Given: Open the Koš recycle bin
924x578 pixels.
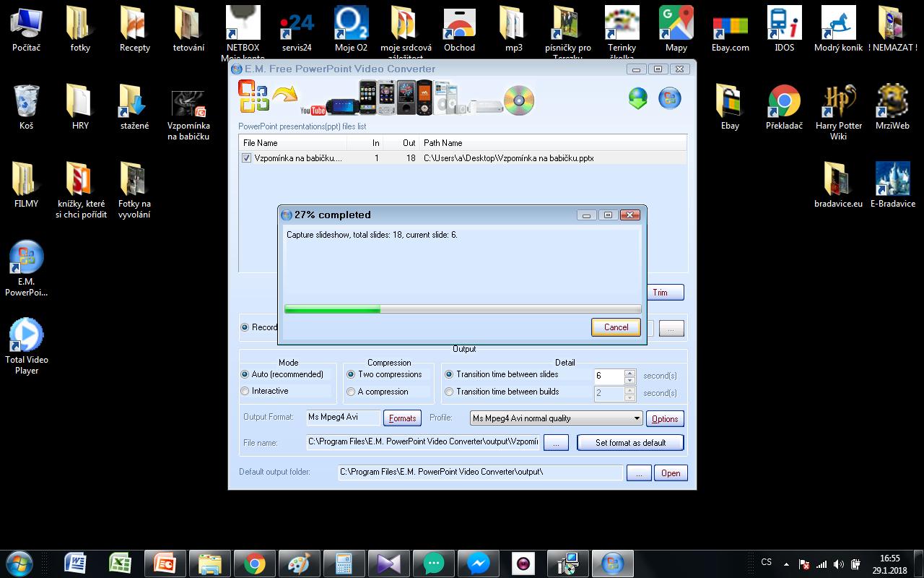Looking at the screenshot, I should 27,102.
